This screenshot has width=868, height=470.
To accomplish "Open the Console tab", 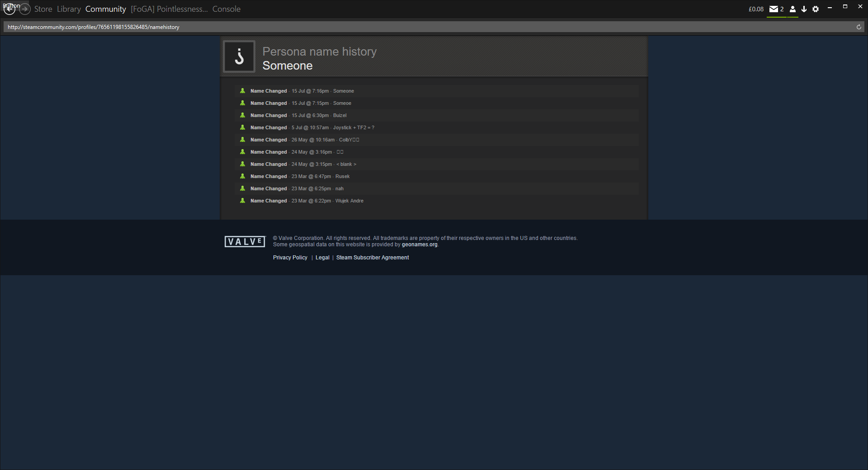I will tap(226, 9).
